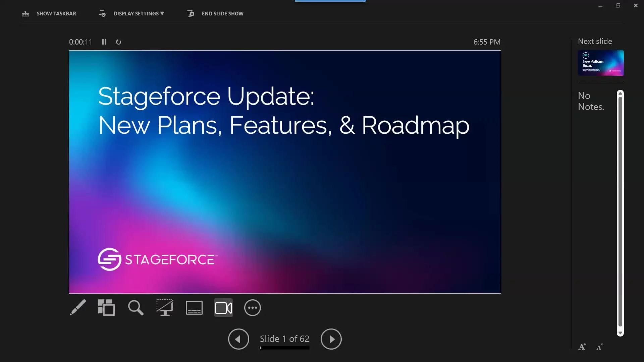Open the pen and laser pointer tools
Image resolution: width=644 pixels, height=362 pixels.
[78, 307]
